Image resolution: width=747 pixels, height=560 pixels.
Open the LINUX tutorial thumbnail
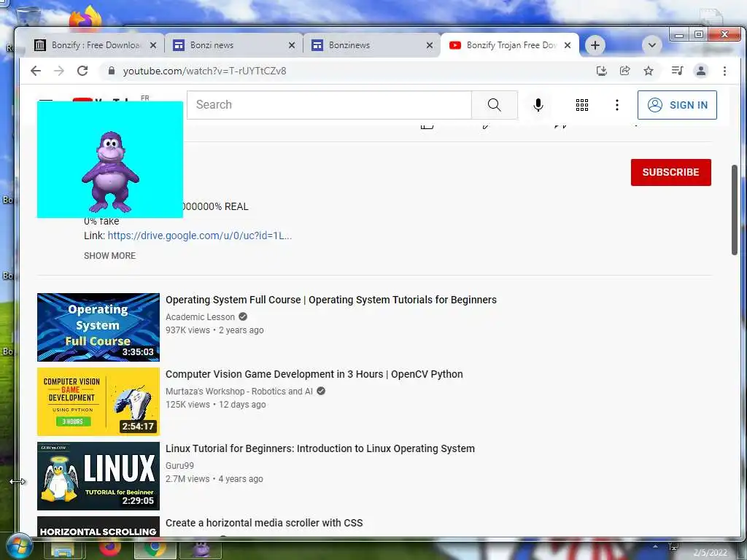coord(98,475)
